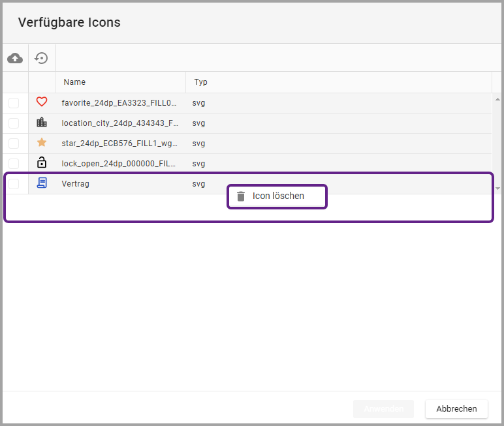
Task: Click the cloud upload icon
Action: pyautogui.click(x=15, y=59)
